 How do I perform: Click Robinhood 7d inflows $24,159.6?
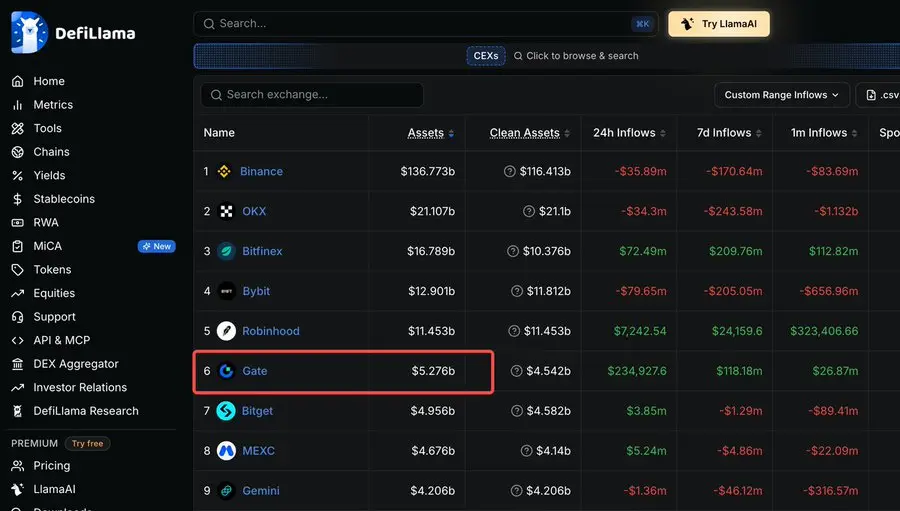tap(737, 331)
